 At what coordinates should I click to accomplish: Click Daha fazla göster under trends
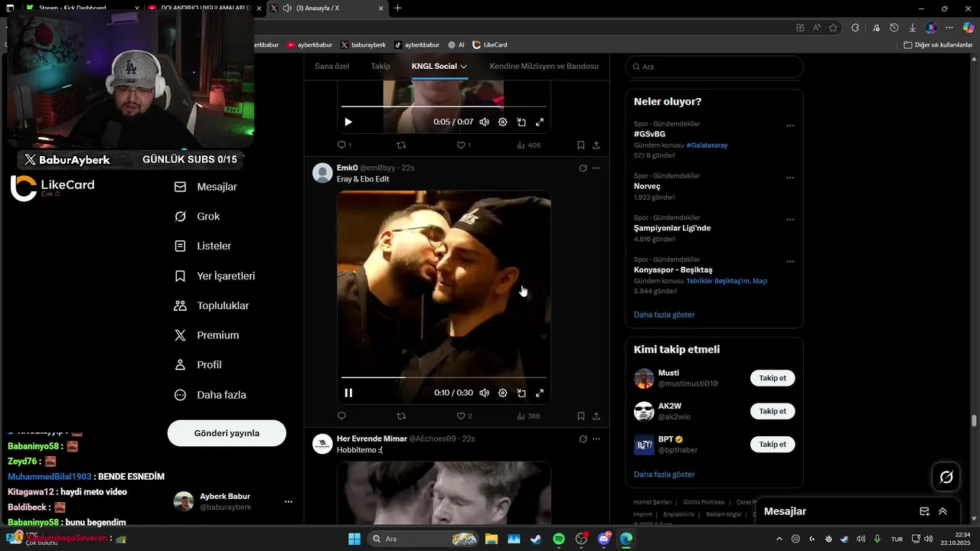(x=664, y=315)
